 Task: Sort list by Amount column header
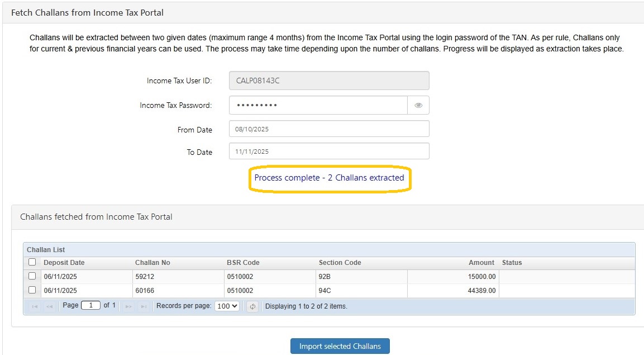point(481,263)
